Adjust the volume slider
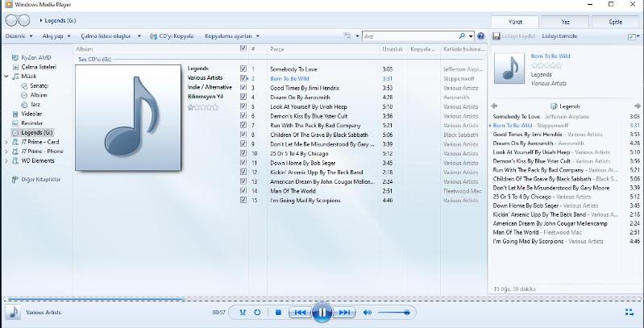Viewport: 644px width, 328px height. click(394, 313)
